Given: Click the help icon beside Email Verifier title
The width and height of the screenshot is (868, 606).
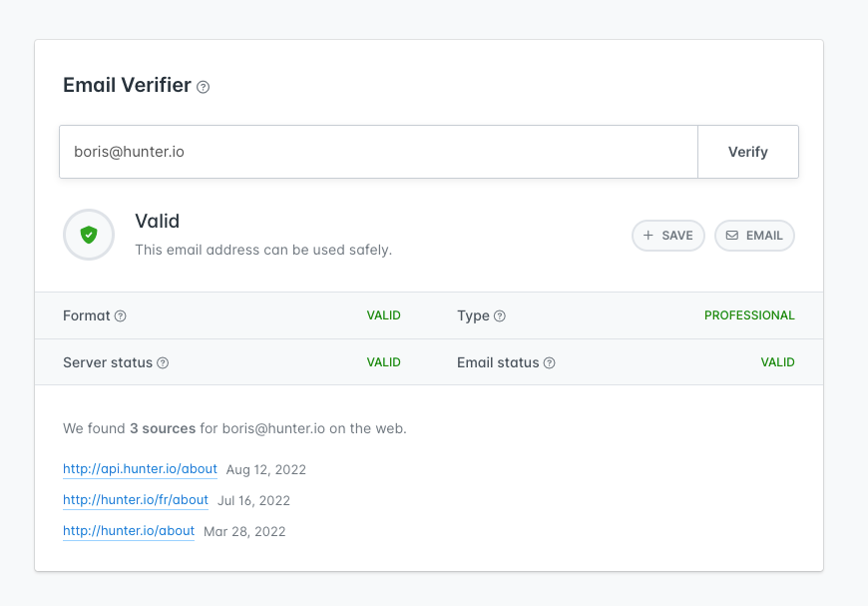Looking at the screenshot, I should pos(204,87).
